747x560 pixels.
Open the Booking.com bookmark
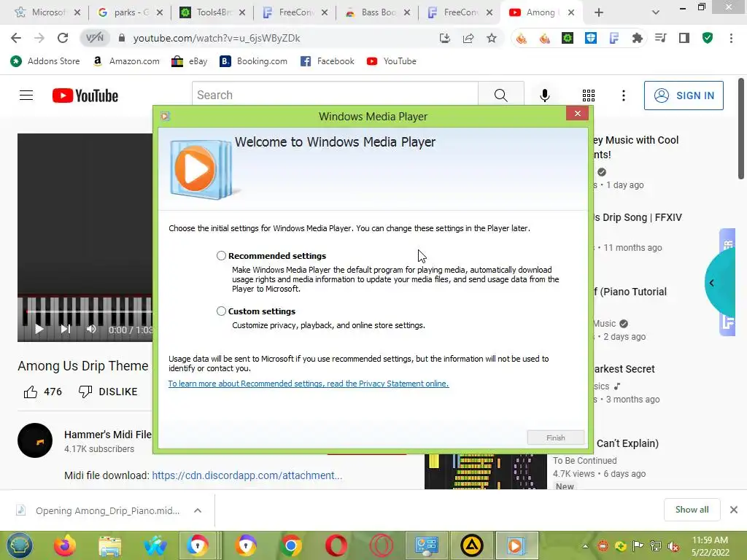[x=253, y=61]
